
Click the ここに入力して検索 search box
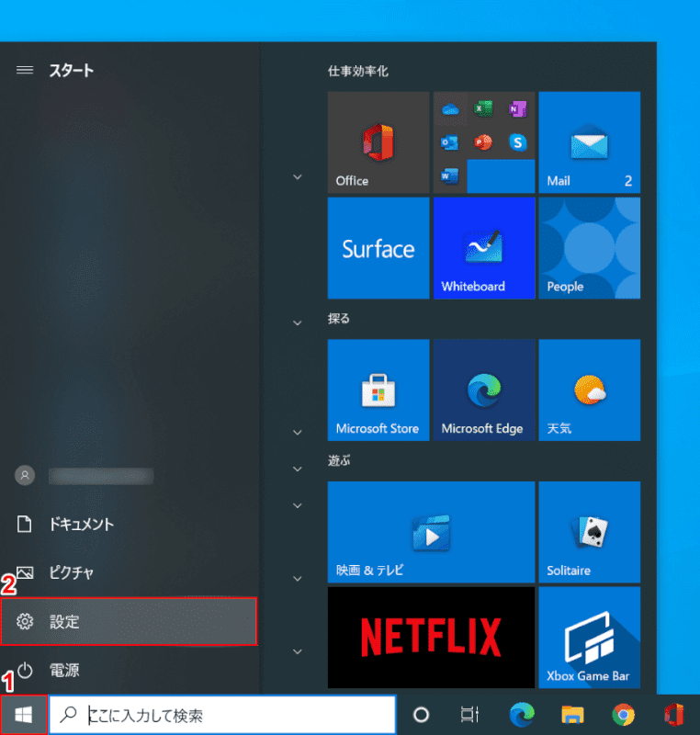[x=223, y=715]
